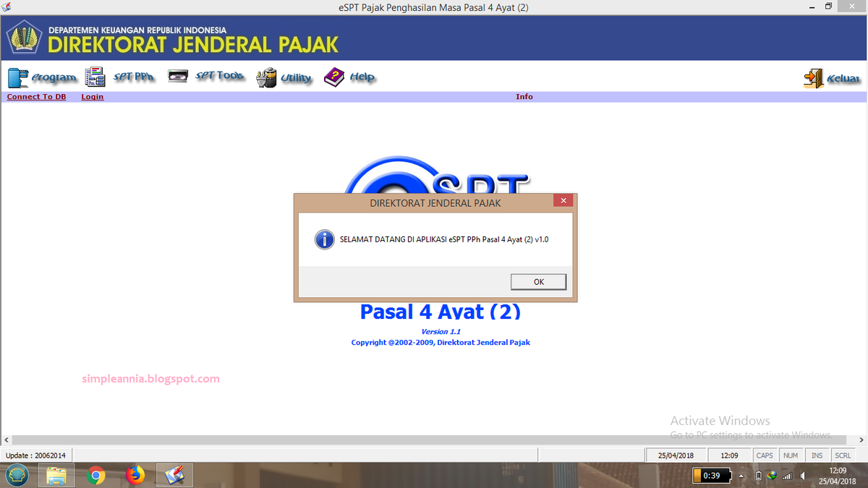
Task: Click the network signal bars tray icon
Action: tap(788, 476)
